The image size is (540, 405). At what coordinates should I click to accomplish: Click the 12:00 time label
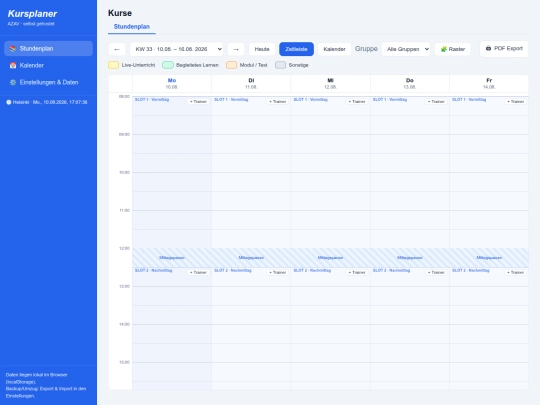point(124,248)
